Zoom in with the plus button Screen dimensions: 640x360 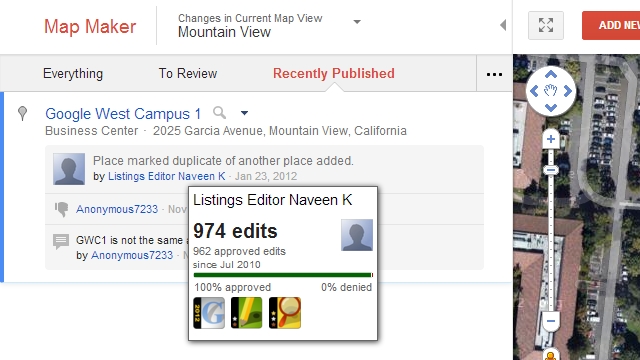point(551,140)
